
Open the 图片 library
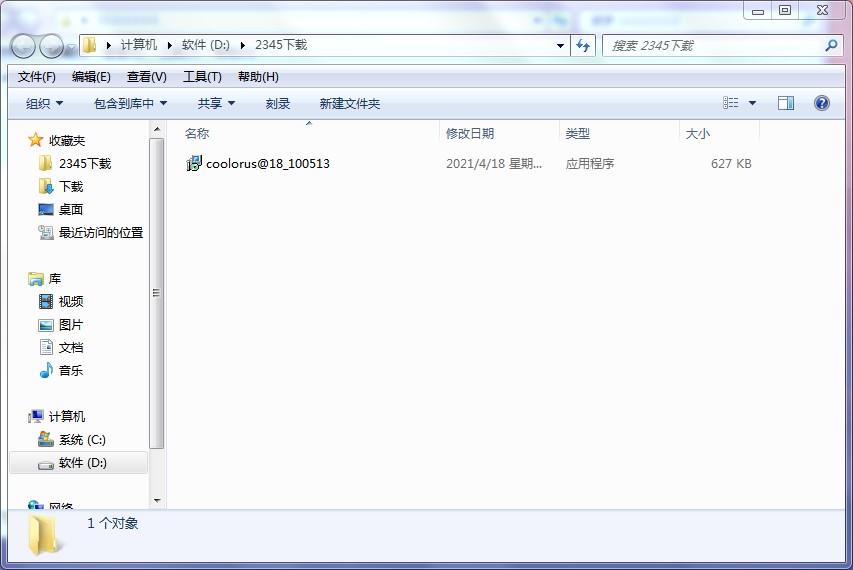(x=71, y=325)
